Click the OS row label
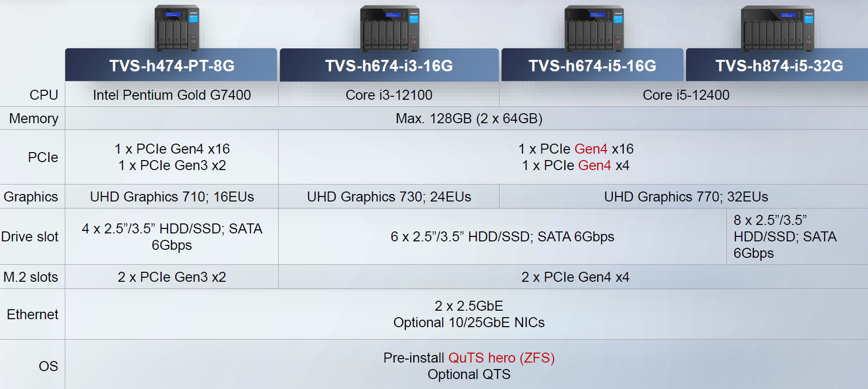The image size is (868, 389). pos(48,366)
